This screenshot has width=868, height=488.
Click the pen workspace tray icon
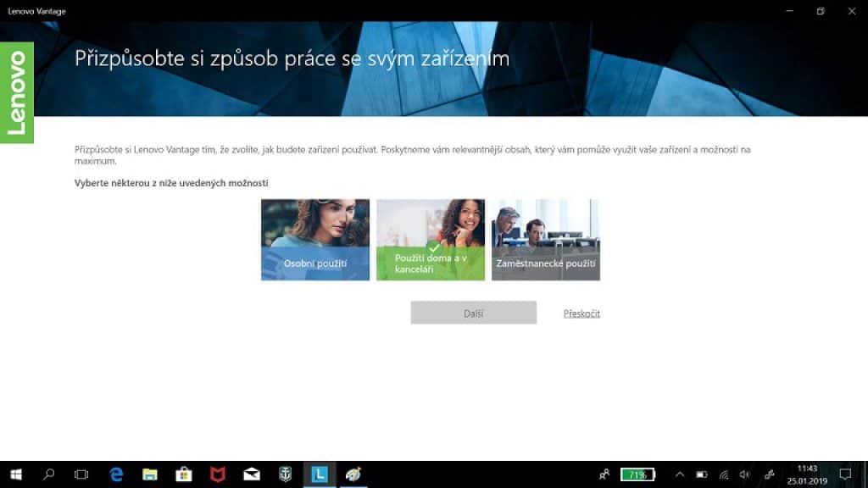[x=770, y=474]
